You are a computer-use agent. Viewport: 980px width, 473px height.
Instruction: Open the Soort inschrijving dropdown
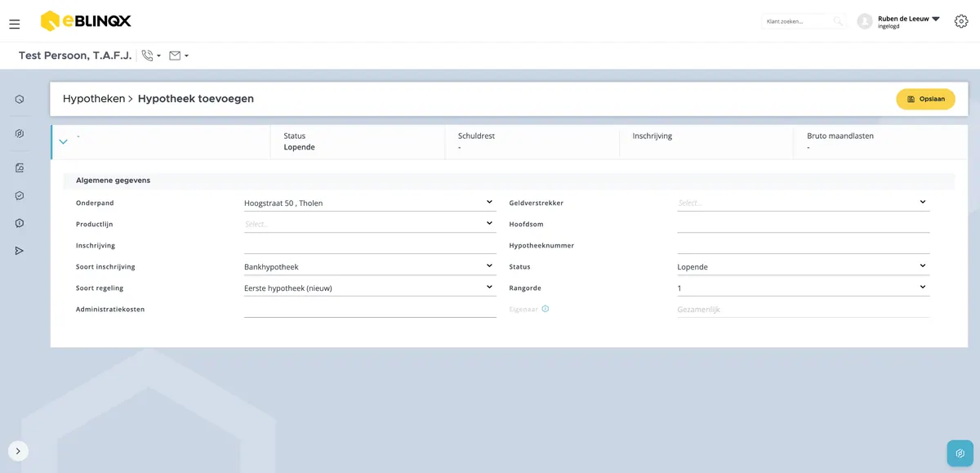[x=370, y=266]
